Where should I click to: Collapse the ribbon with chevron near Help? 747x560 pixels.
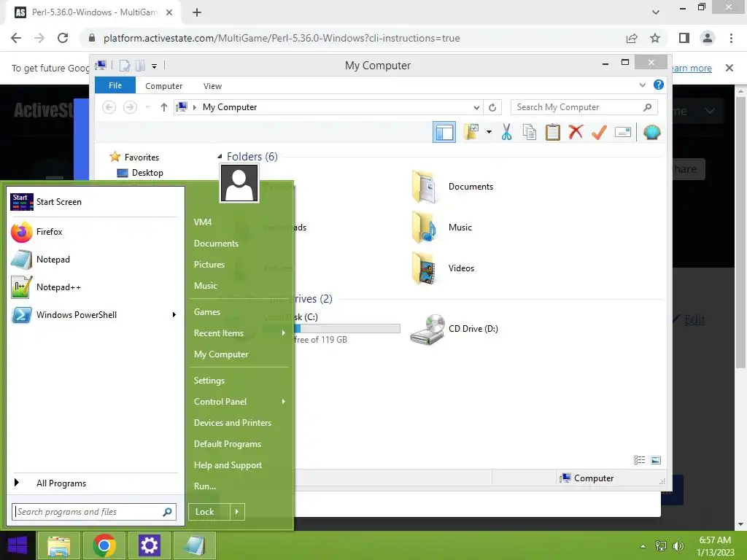point(642,85)
